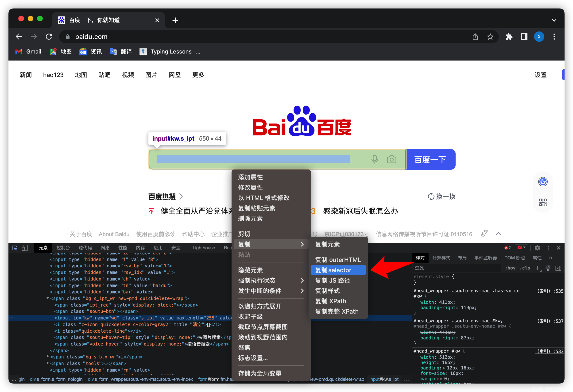
Task: Open the Gmail bookmark
Action: click(28, 51)
